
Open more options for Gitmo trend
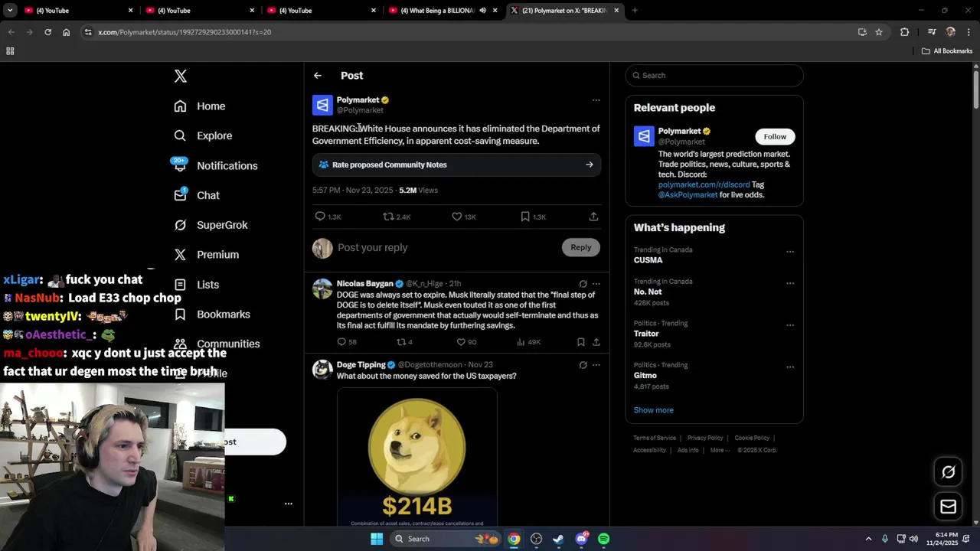[789, 367]
